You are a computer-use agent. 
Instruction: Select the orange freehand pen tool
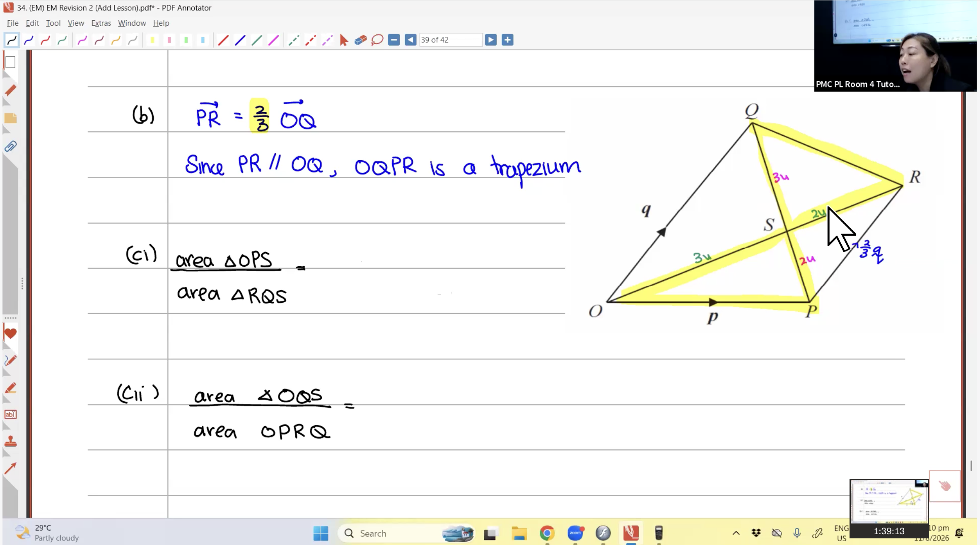(116, 40)
